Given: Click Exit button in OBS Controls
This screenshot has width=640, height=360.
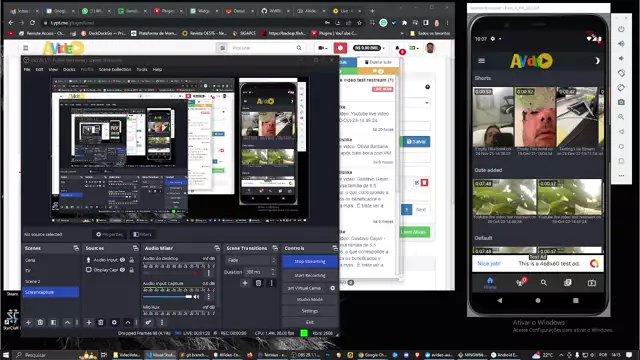Looking at the screenshot, I should click(x=310, y=322).
